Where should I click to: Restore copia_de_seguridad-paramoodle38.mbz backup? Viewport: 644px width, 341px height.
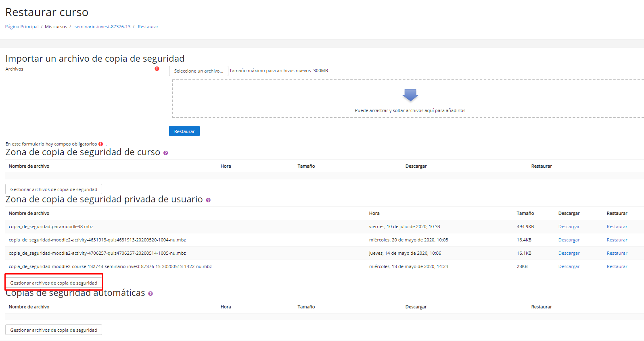pyautogui.click(x=617, y=227)
